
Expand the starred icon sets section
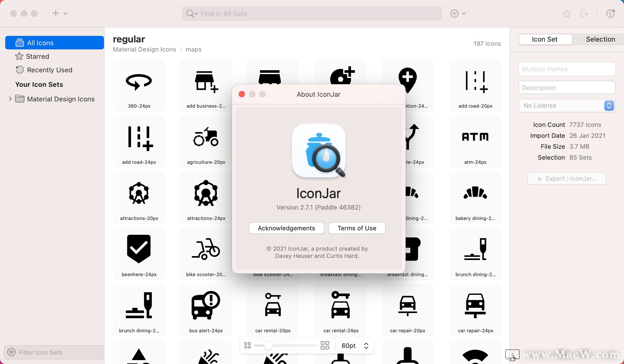pos(38,56)
